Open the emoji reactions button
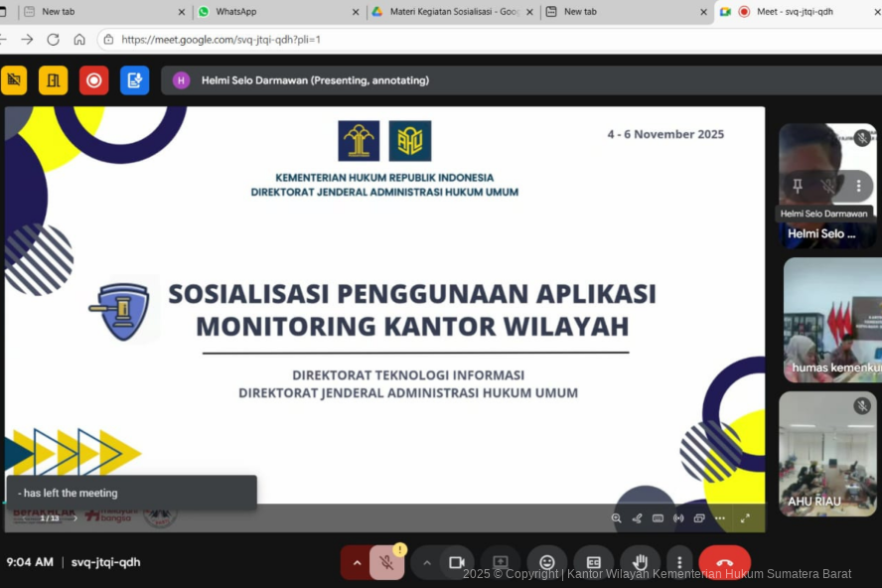The image size is (882, 588). point(546,562)
